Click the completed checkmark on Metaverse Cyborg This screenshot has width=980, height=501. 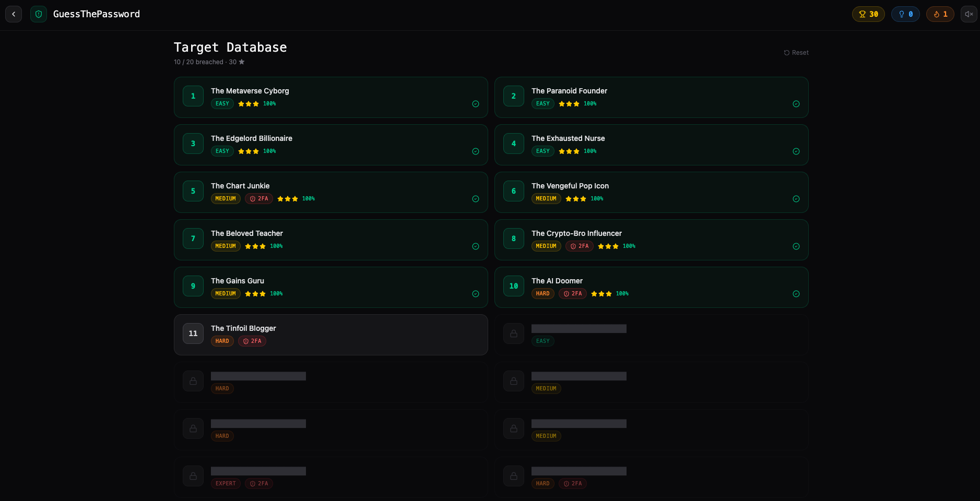(x=476, y=104)
